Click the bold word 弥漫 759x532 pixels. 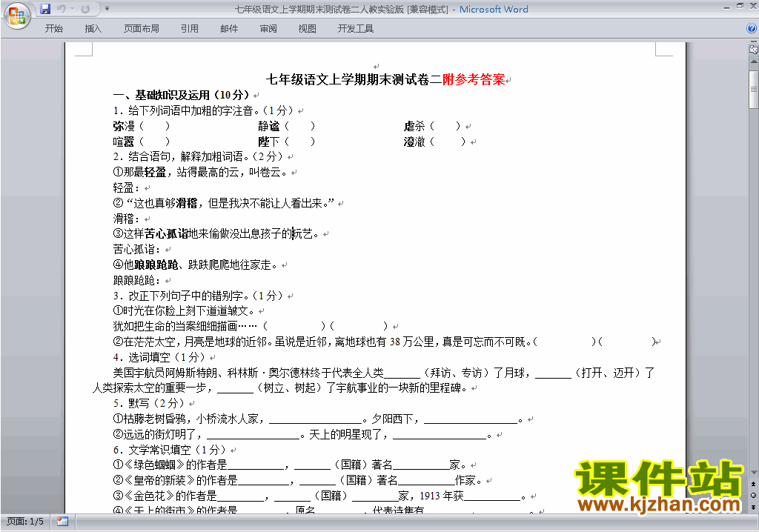[x=124, y=127]
